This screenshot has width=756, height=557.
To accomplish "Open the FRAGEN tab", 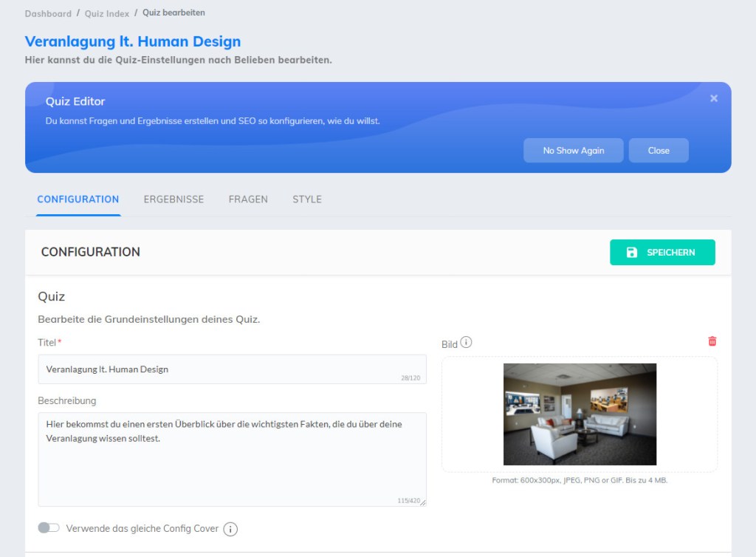I will point(248,199).
